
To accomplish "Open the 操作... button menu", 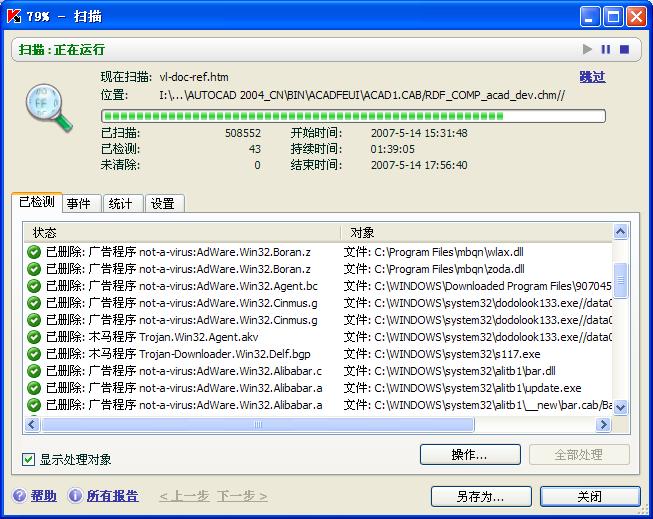I will [470, 454].
